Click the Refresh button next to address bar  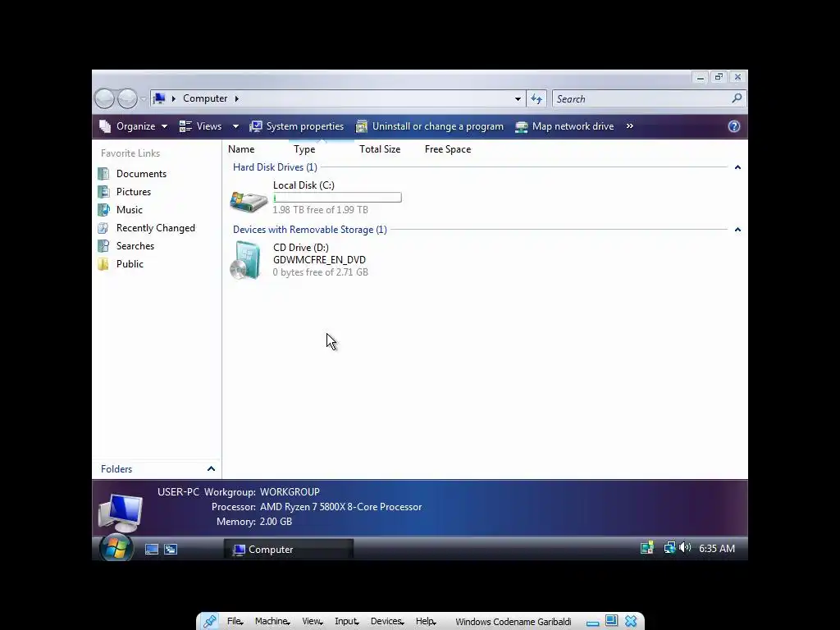[536, 98]
